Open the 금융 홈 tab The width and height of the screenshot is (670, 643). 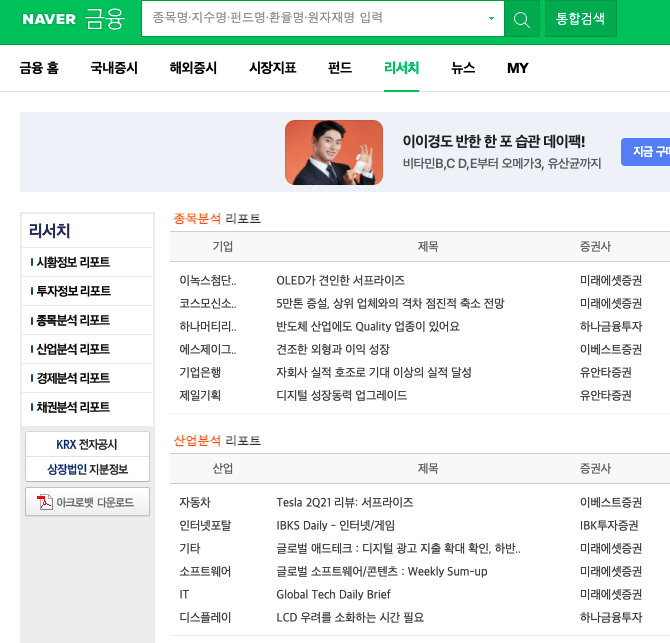(39, 68)
